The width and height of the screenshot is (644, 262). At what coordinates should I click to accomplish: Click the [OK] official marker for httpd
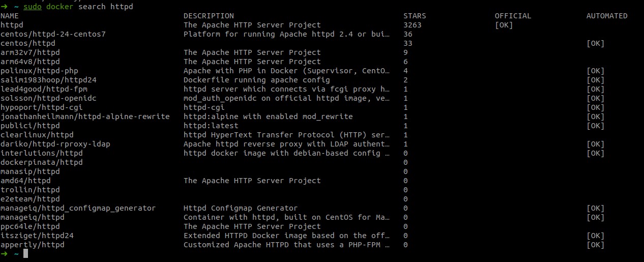[x=504, y=25]
